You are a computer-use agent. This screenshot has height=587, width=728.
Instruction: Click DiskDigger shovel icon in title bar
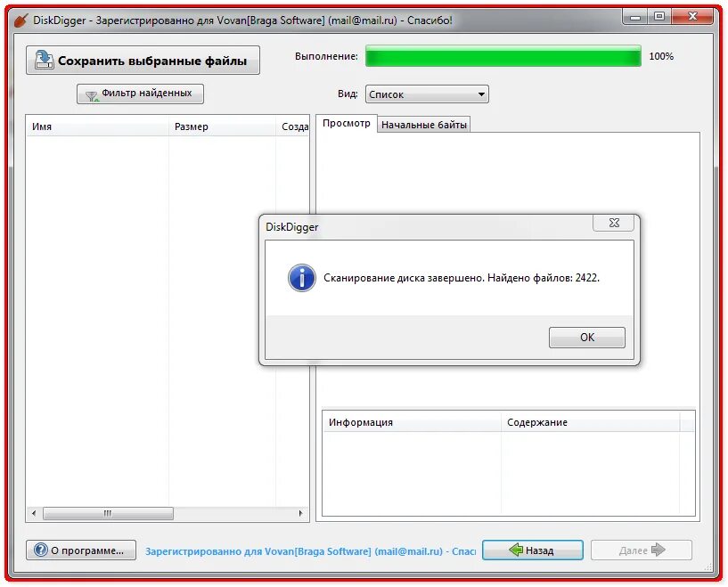tap(20, 20)
